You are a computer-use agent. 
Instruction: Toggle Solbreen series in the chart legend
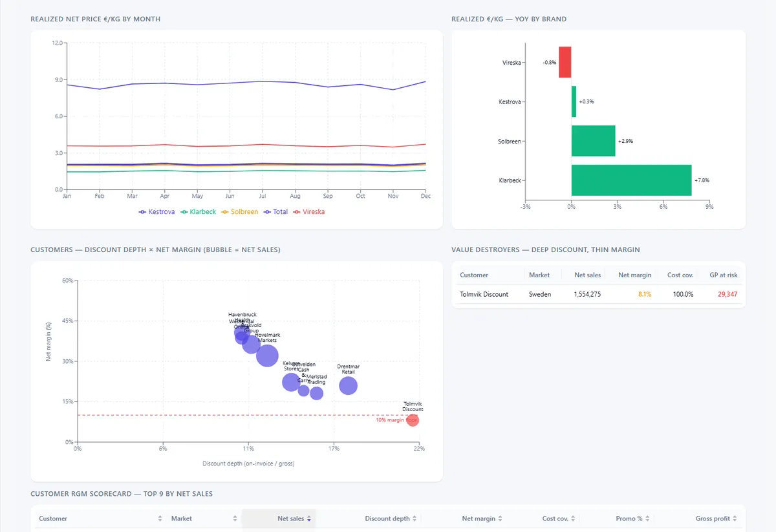tap(239, 212)
